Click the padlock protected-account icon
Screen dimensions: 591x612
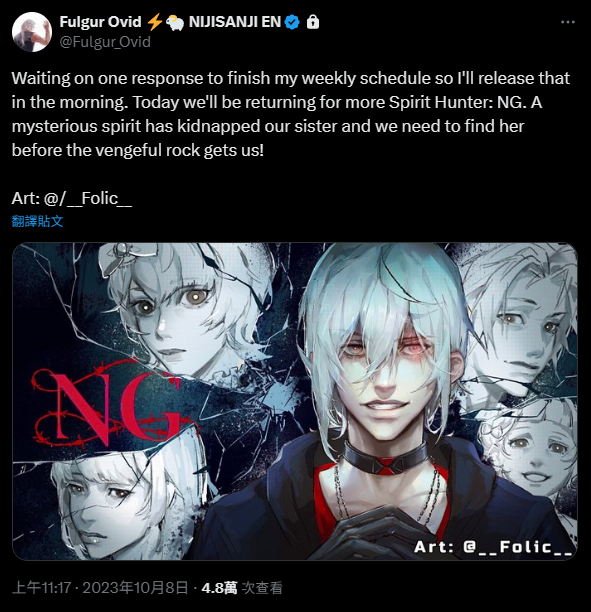[x=313, y=22]
